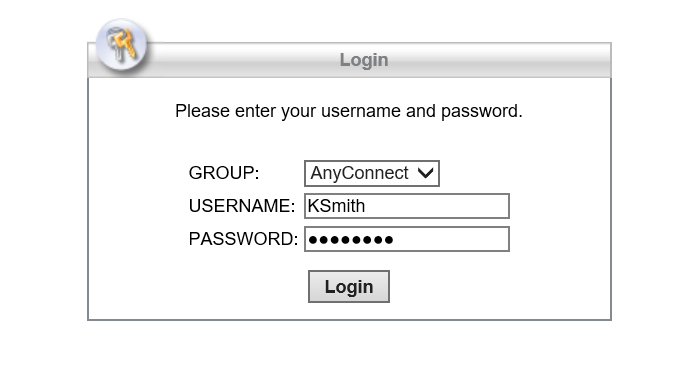Click the first masked password dot
The image size is (695, 374).
tap(313, 240)
